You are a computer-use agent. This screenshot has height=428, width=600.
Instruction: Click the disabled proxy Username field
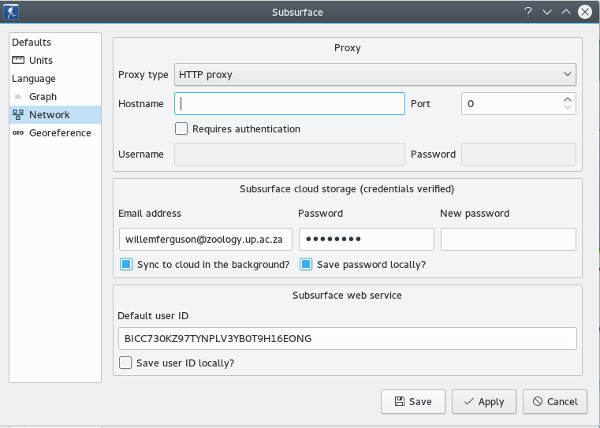point(289,154)
